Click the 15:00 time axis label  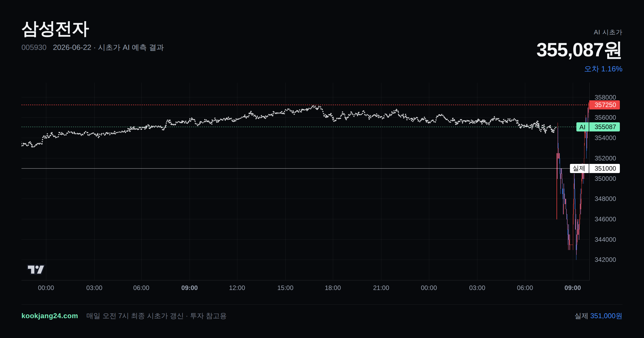click(285, 288)
